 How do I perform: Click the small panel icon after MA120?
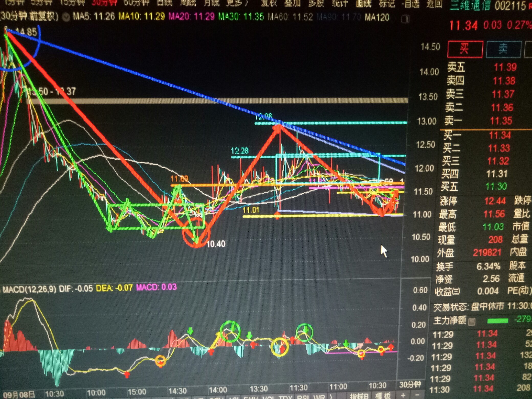pos(405,19)
